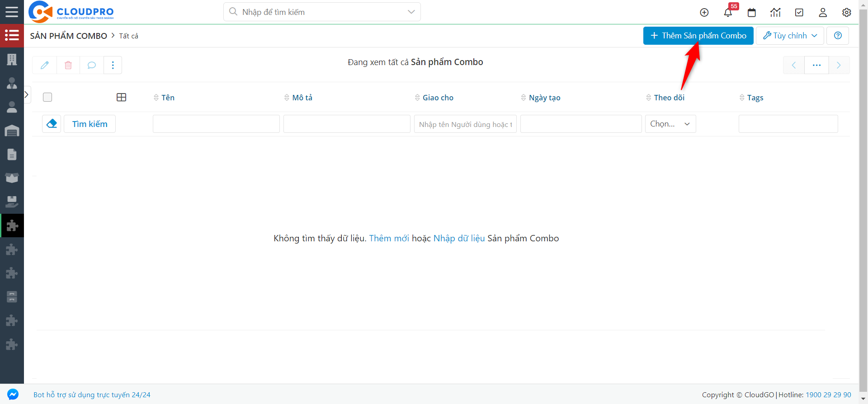This screenshot has height=404, width=868.
Task: Expand the left side panel chevron
Action: (27, 94)
